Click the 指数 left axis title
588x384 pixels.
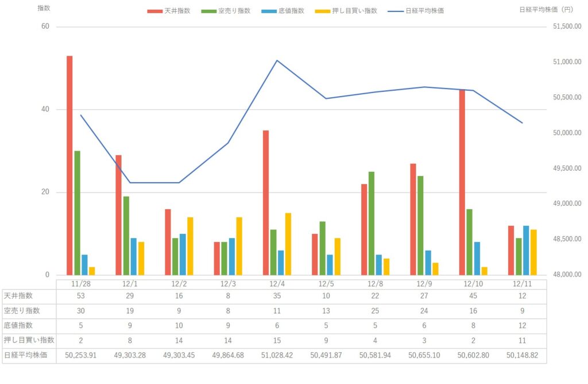click(44, 8)
